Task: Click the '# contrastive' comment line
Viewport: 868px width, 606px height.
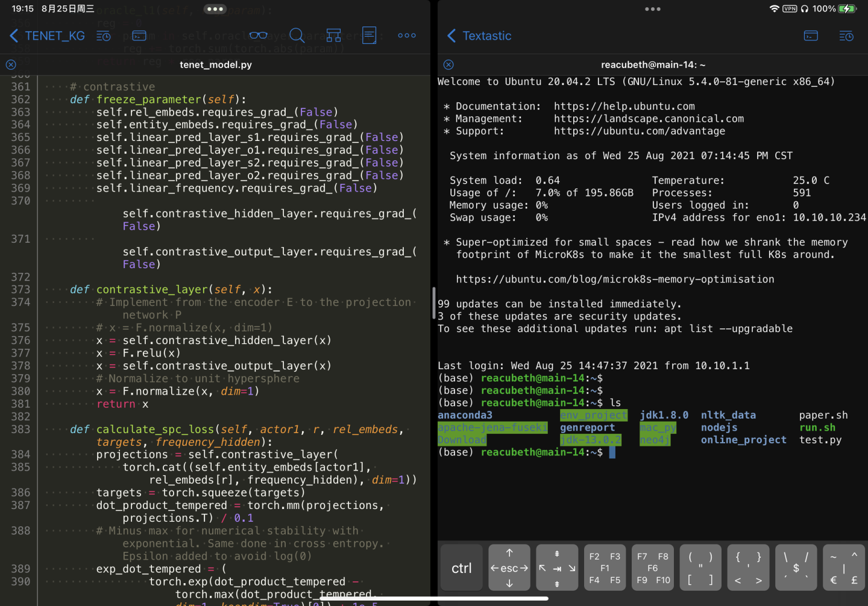Action: point(112,87)
